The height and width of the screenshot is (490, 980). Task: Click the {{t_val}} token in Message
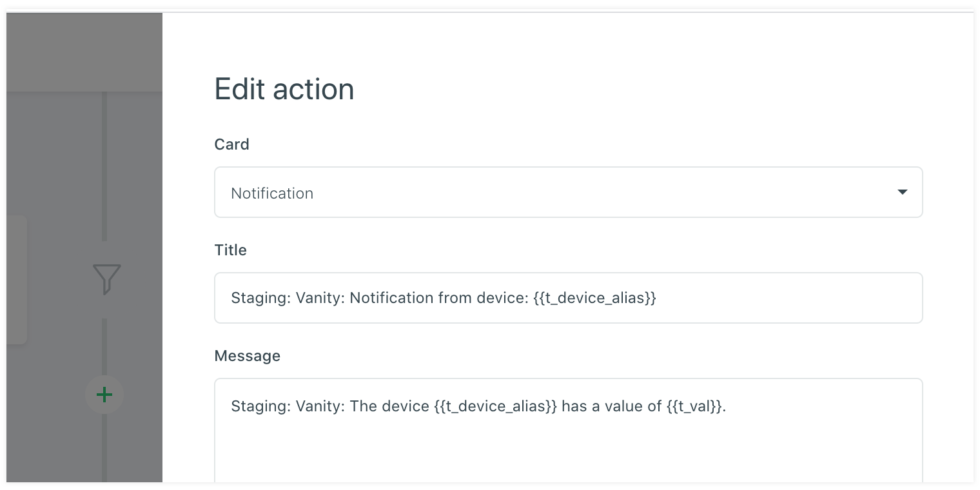tap(695, 406)
